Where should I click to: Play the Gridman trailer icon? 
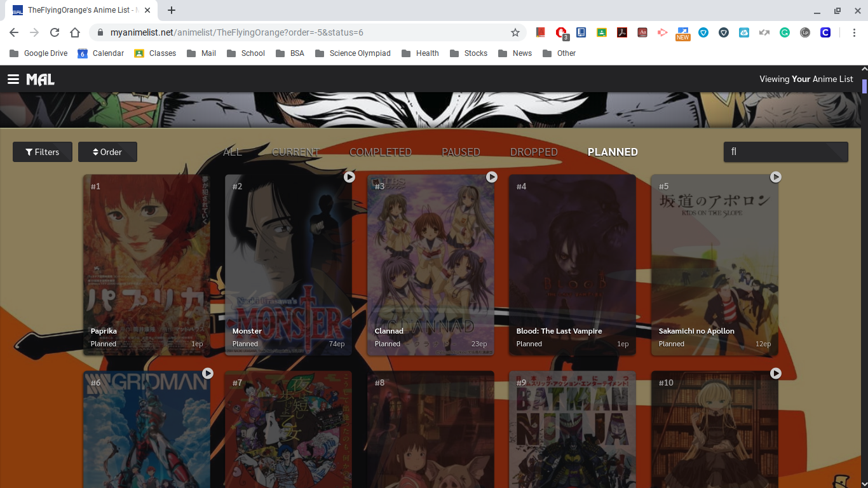point(208,373)
